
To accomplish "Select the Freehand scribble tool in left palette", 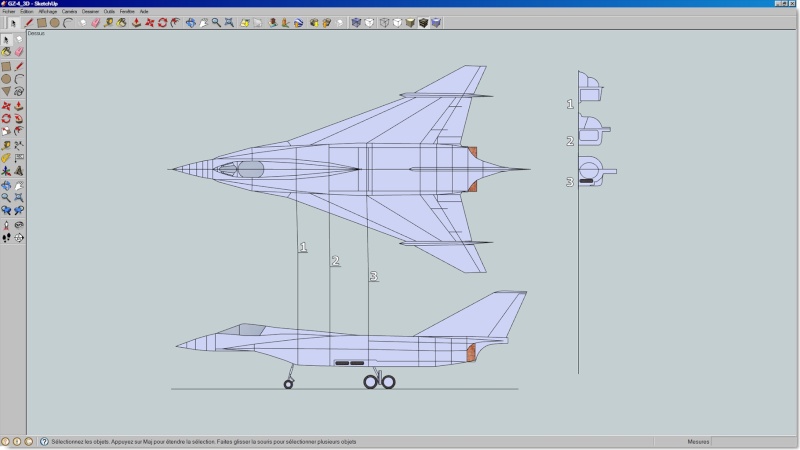I will click(x=19, y=91).
